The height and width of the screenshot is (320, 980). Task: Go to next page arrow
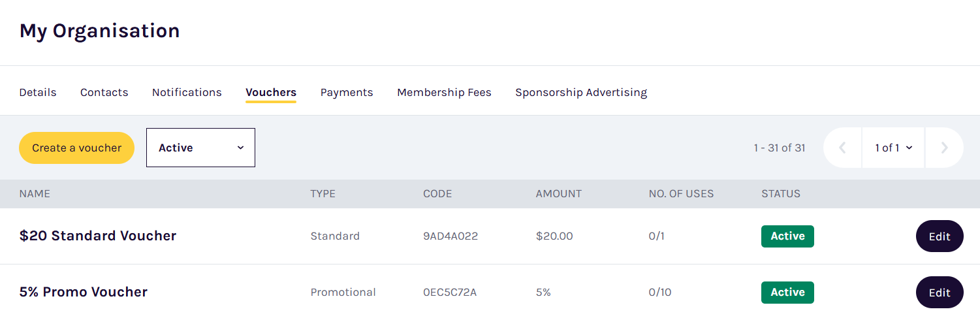(x=944, y=148)
